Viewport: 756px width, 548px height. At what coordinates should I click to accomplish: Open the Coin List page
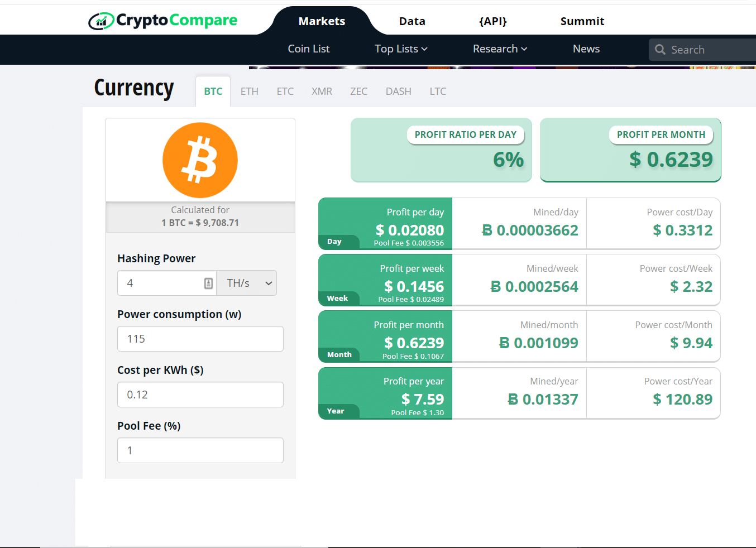click(308, 49)
